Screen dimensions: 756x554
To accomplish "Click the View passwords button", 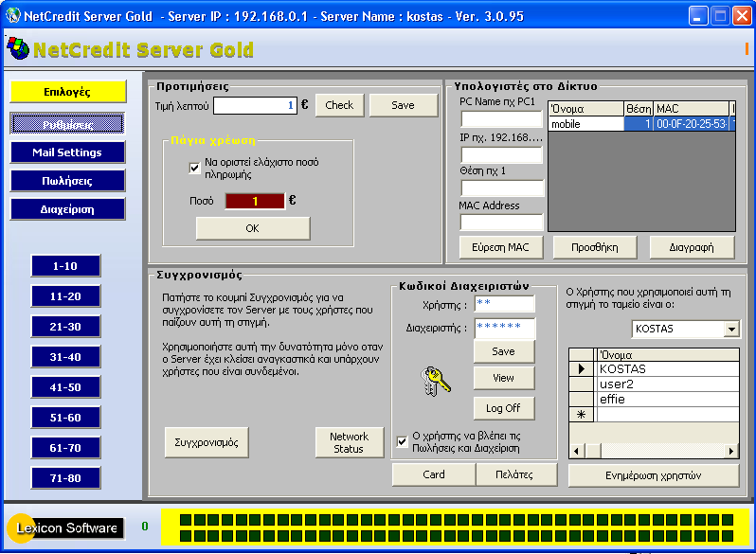I will 504,378.
